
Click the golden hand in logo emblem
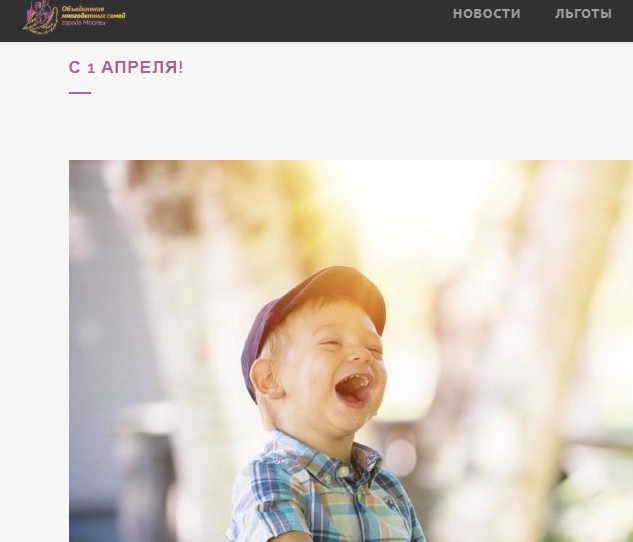coord(40,27)
